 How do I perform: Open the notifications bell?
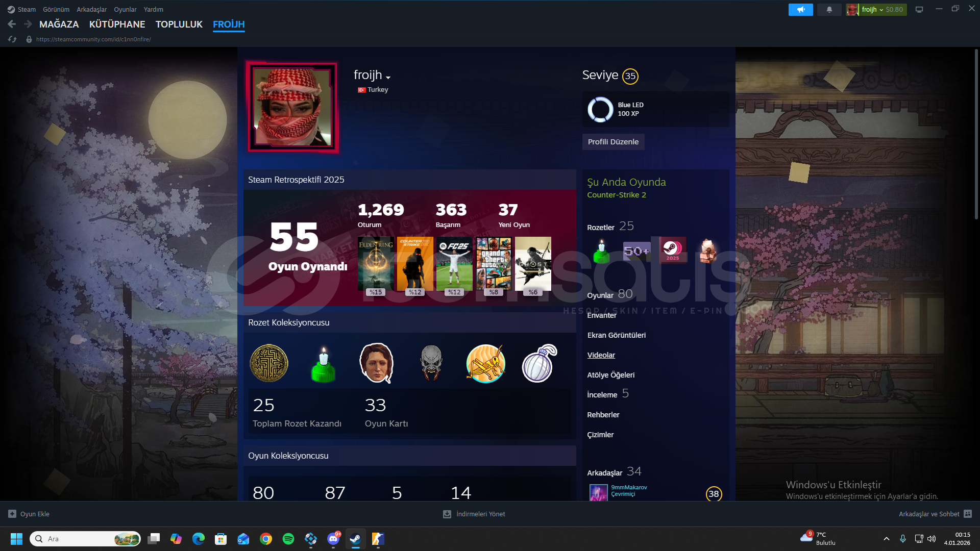click(829, 10)
